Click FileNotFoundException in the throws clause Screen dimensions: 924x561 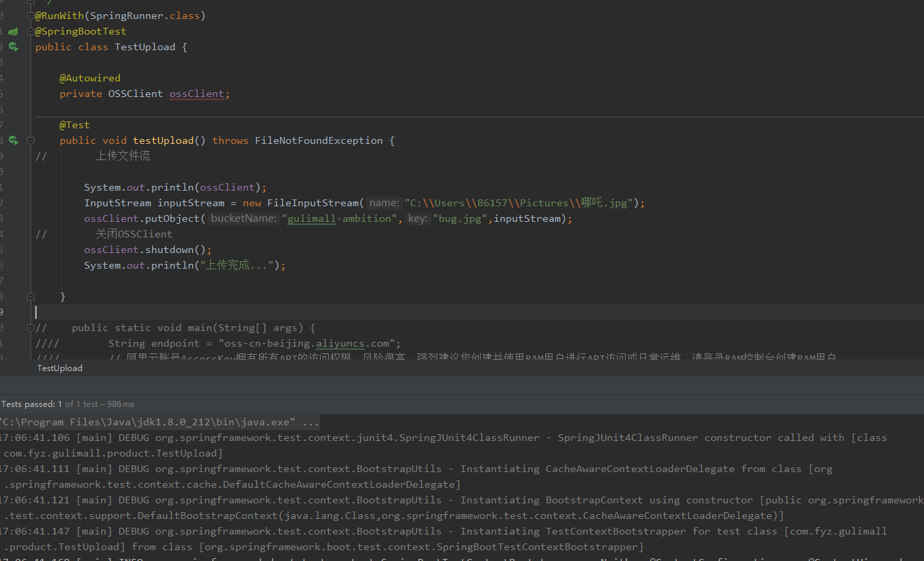(x=319, y=140)
